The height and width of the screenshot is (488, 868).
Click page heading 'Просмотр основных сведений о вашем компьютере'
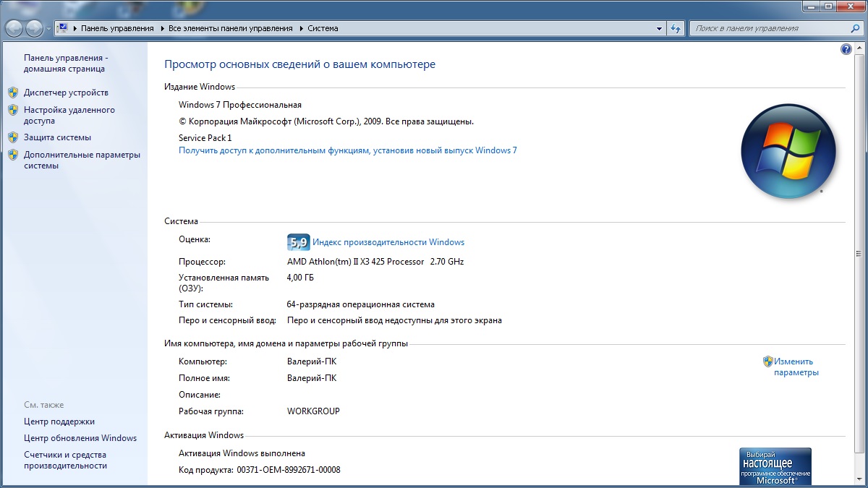pos(300,64)
